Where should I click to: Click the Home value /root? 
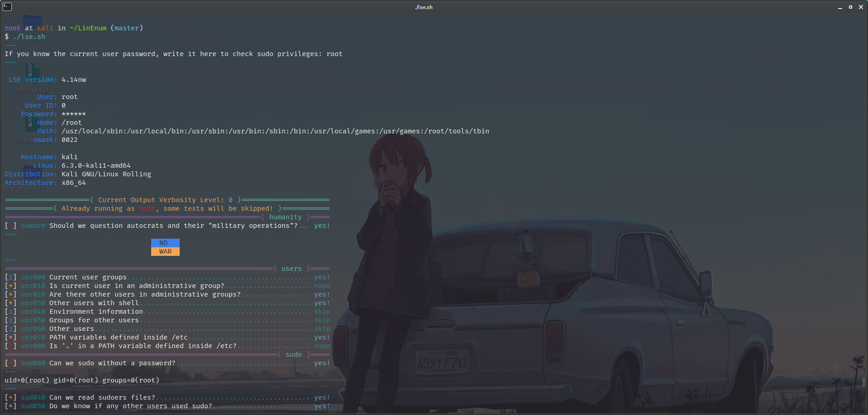72,123
